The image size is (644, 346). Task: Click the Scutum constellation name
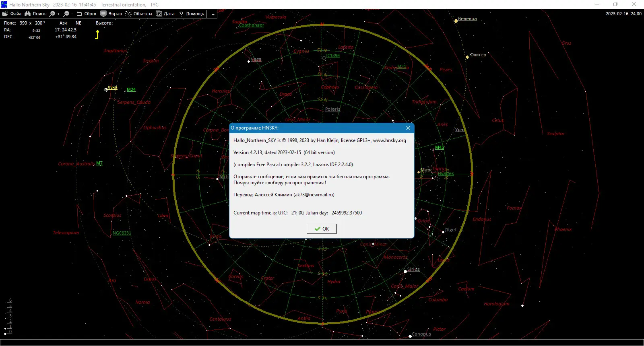pyautogui.click(x=151, y=61)
